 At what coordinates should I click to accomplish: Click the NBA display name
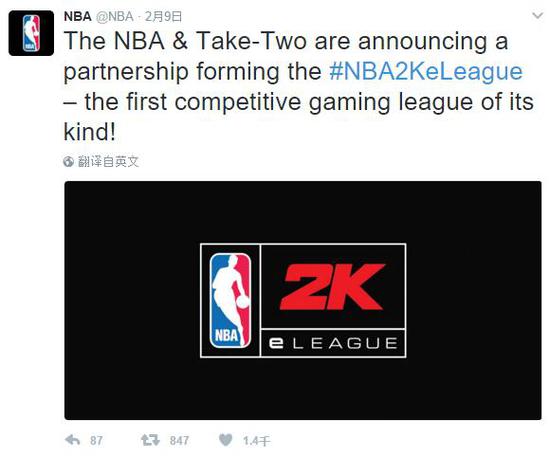(78, 16)
